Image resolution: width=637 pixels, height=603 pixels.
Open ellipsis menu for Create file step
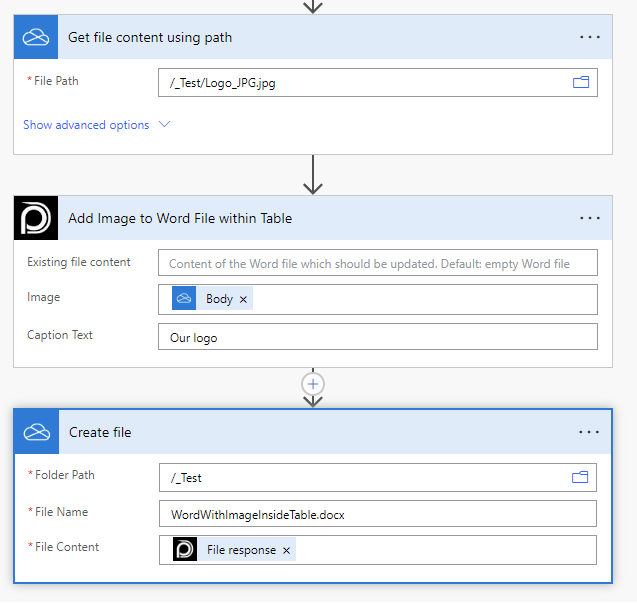point(589,432)
